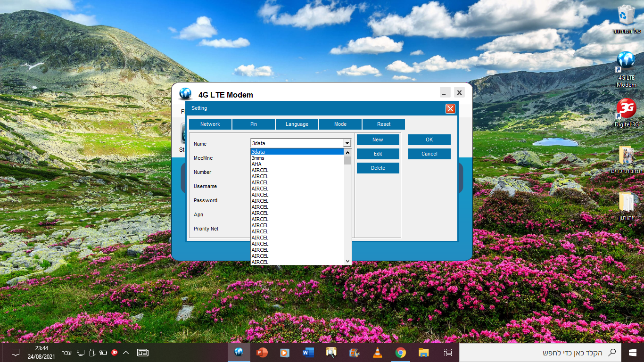The image size is (644, 362).
Task: Click OK in the Setting dialog
Action: (429, 140)
